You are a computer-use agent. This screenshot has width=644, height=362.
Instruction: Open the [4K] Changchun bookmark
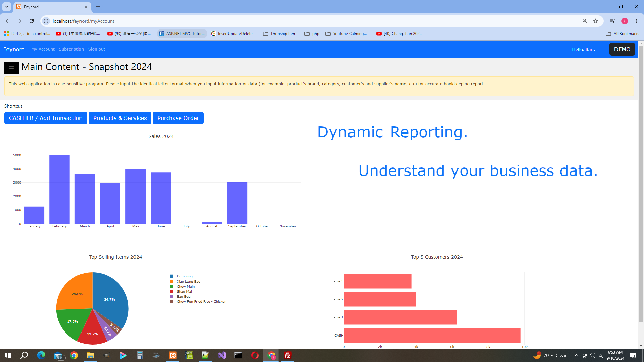click(x=399, y=34)
